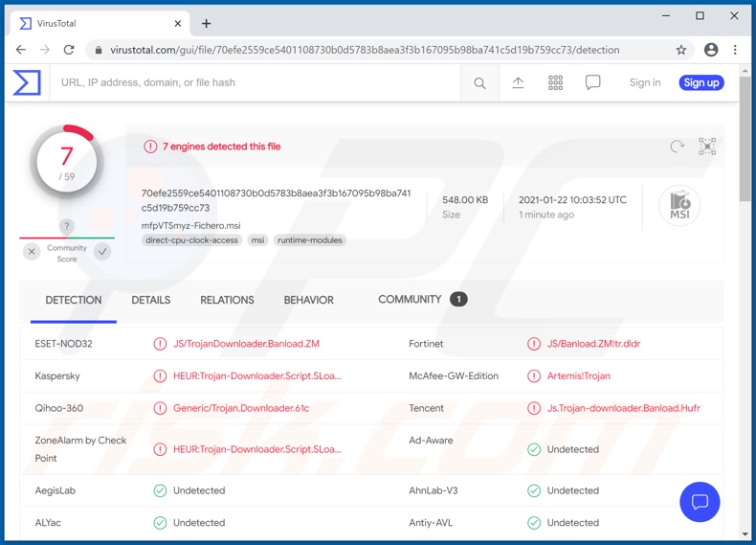Click the similar files graph icon
Image resolution: width=756 pixels, height=545 pixels.
coord(707,147)
